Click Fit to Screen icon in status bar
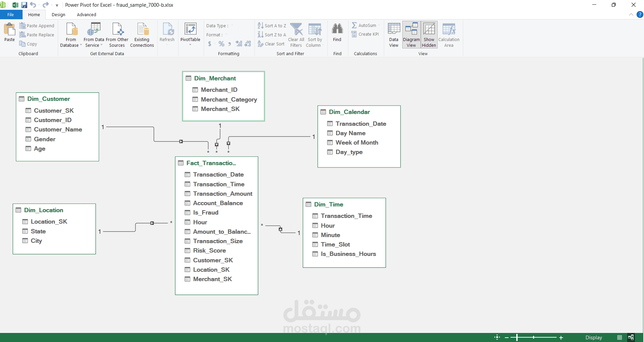Screen dimensions: 644x342 [x=497, y=337]
